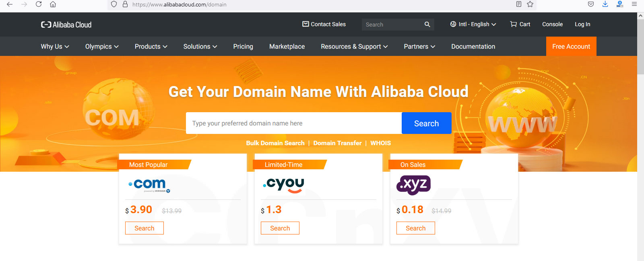Click the browser account profile icon
Image resolution: width=644 pixels, height=261 pixels.
click(620, 4)
